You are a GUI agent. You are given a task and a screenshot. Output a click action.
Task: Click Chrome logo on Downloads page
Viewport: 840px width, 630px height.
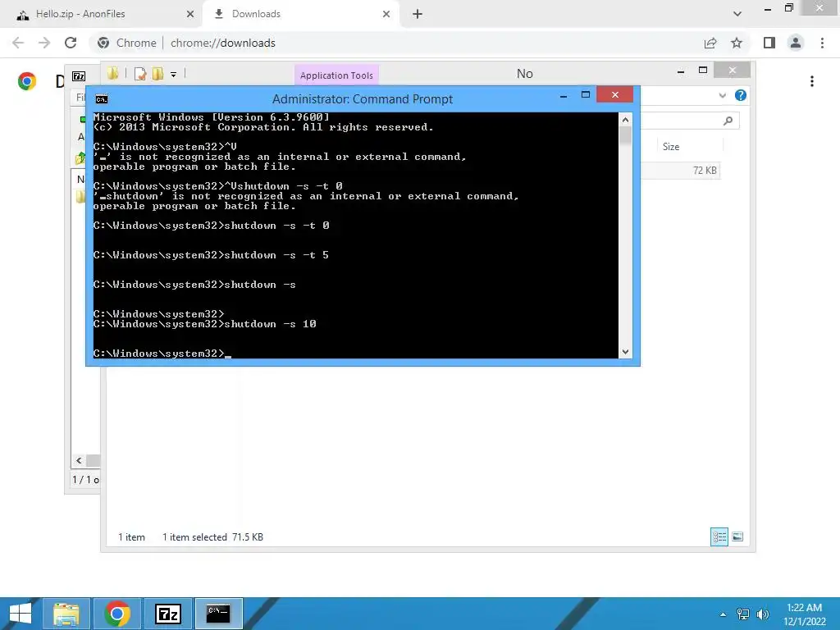tap(27, 81)
